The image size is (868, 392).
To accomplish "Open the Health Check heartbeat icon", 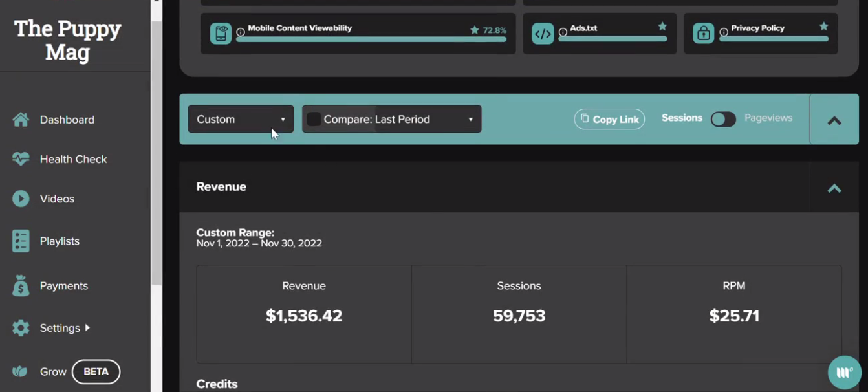I will 21,159.
